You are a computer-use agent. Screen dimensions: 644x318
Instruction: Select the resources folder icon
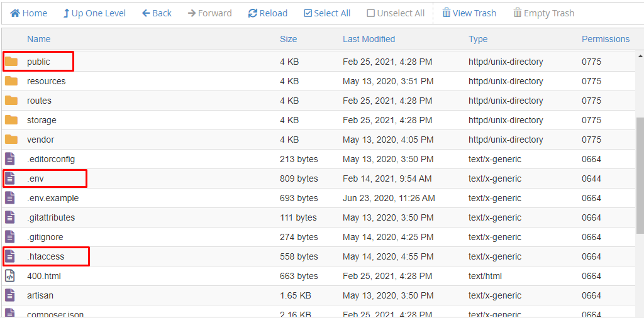click(11, 81)
